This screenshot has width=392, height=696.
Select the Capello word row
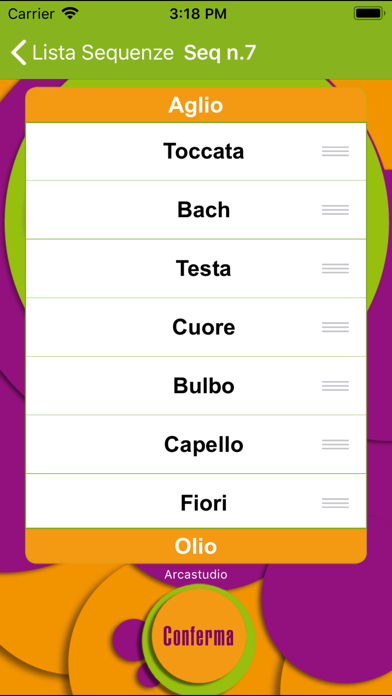196,444
